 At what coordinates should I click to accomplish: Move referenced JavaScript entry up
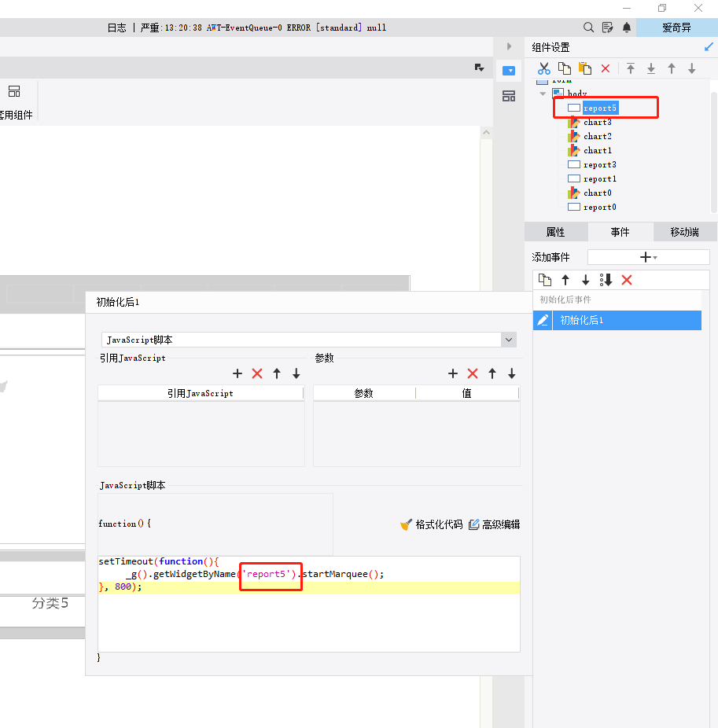click(x=277, y=373)
